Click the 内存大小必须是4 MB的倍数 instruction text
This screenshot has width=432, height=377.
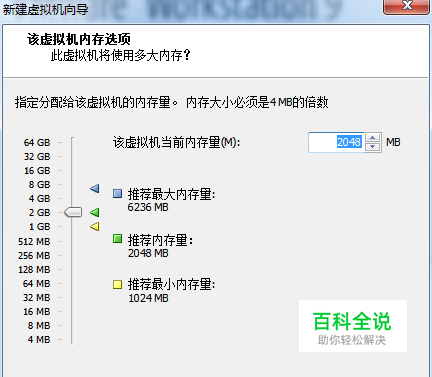(x=257, y=102)
